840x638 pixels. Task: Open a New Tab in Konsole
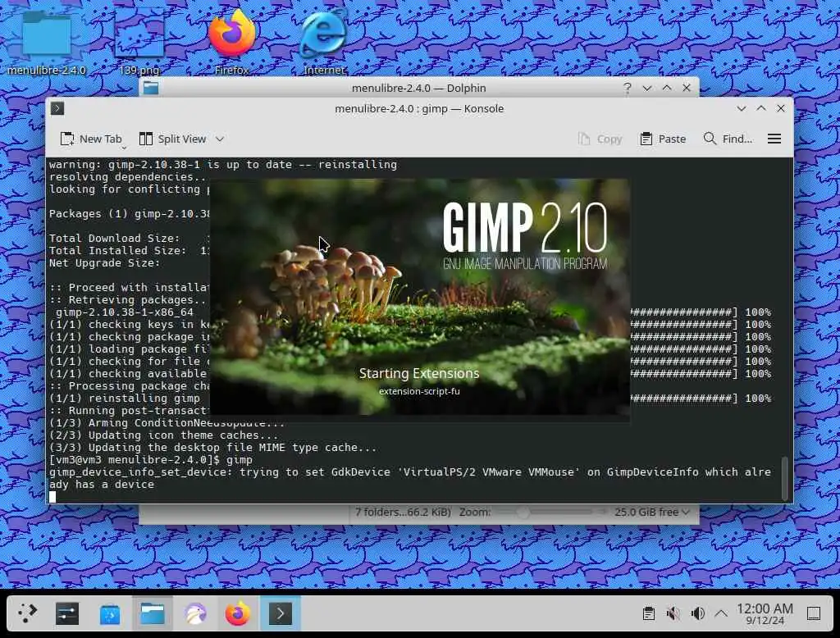[90, 139]
